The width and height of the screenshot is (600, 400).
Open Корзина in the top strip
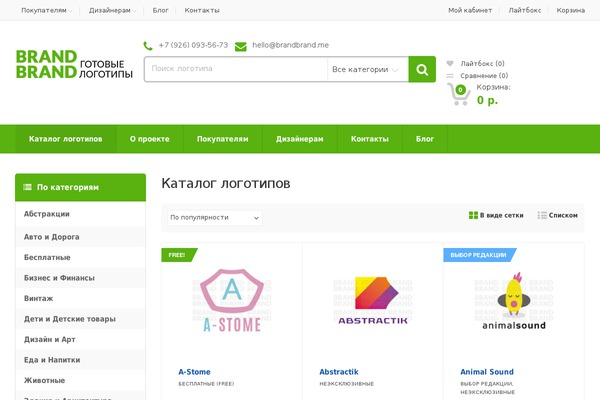point(571,10)
